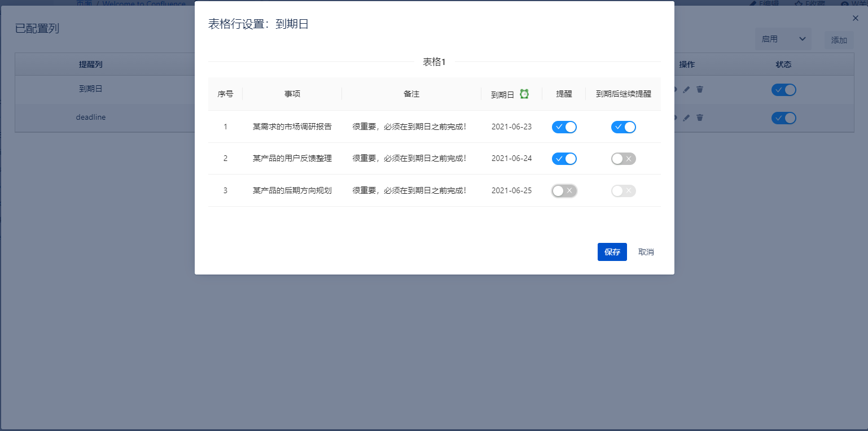Enable 到期后继续提醒 for the 2021-06-24 row
The width and height of the screenshot is (868, 431).
click(x=623, y=159)
